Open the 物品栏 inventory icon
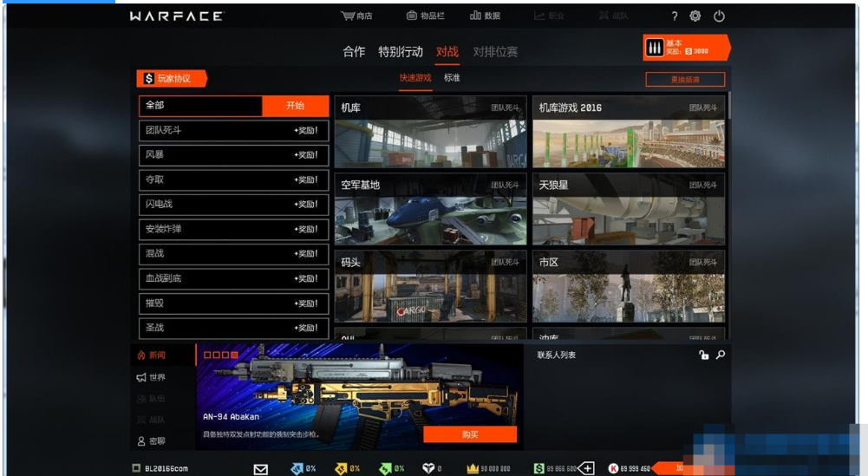 (x=412, y=16)
